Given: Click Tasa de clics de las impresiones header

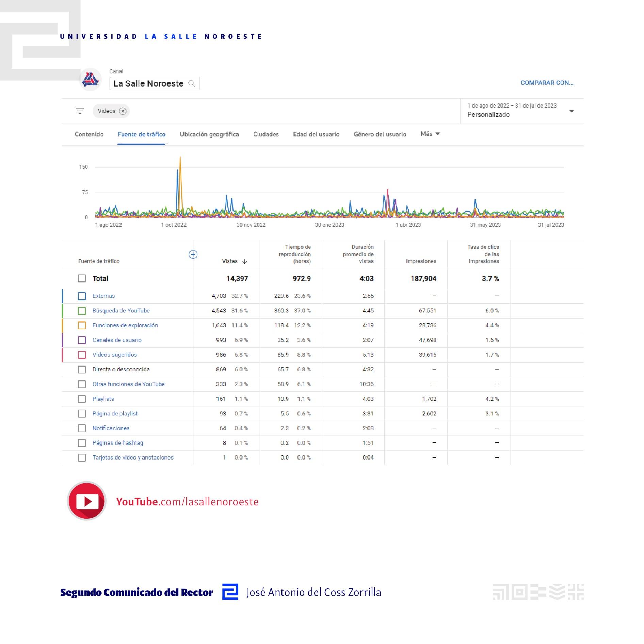Looking at the screenshot, I should [483, 254].
